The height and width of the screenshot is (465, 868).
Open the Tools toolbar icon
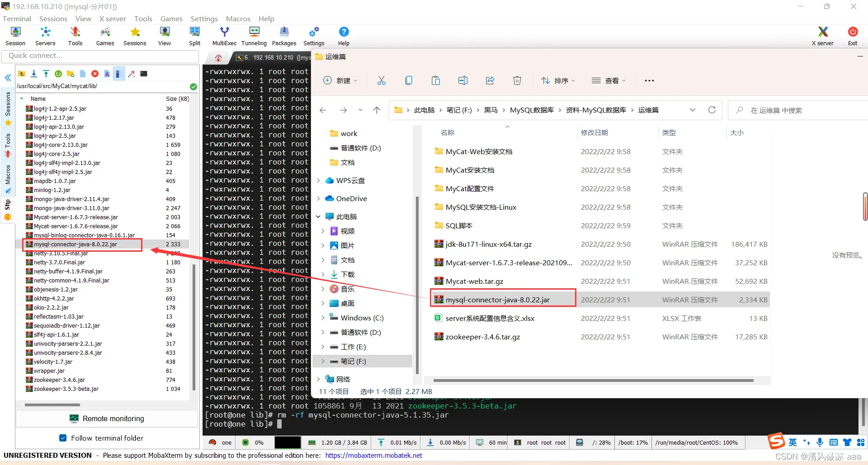(75, 36)
